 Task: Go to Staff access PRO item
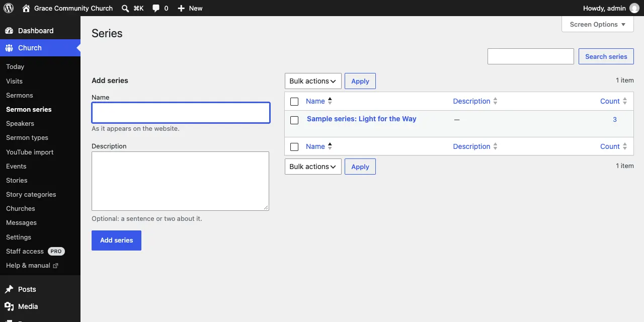pos(35,251)
